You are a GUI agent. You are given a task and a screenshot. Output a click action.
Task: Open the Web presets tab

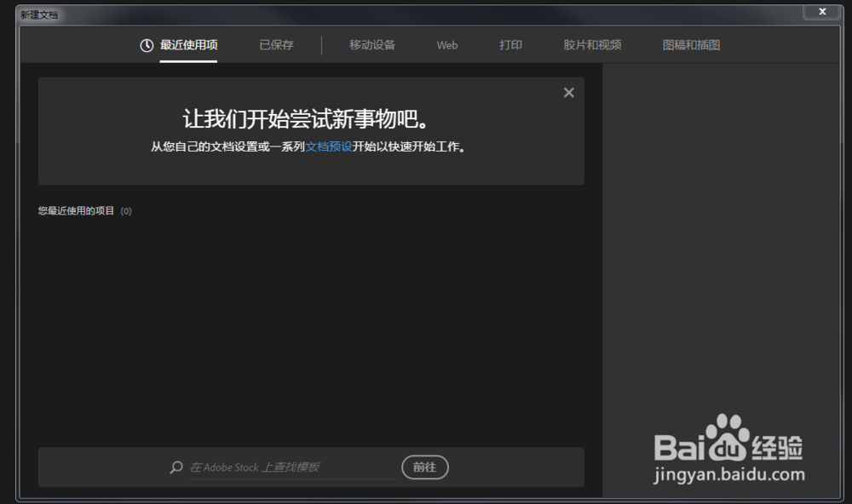[x=447, y=46]
